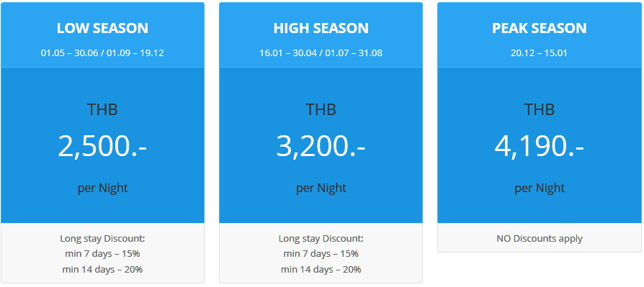Screen dimensions: 644x287
Task: Click the HIGH SEASON heading
Action: pos(321,28)
